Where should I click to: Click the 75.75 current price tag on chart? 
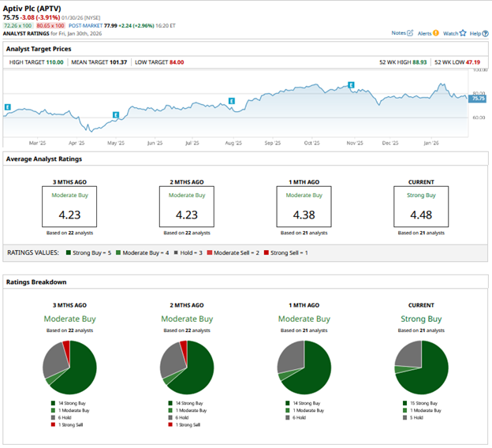pyautogui.click(x=478, y=99)
